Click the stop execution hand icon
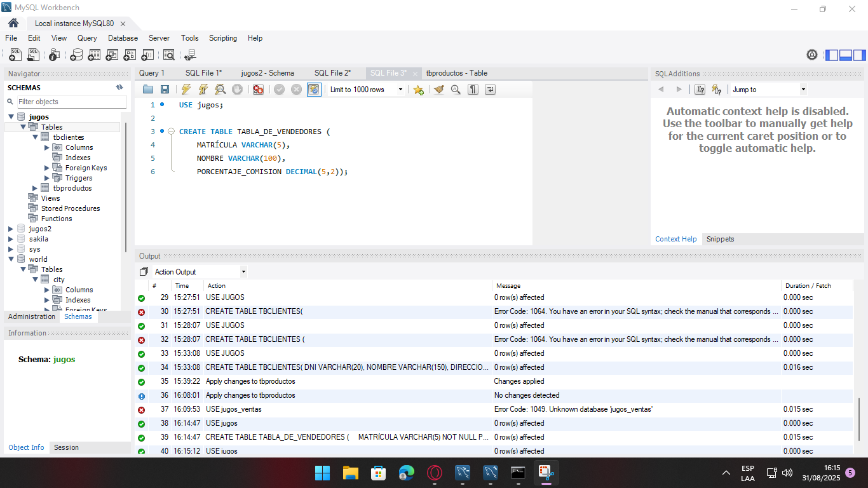Screen dimensions: 868x488 click(x=237, y=90)
